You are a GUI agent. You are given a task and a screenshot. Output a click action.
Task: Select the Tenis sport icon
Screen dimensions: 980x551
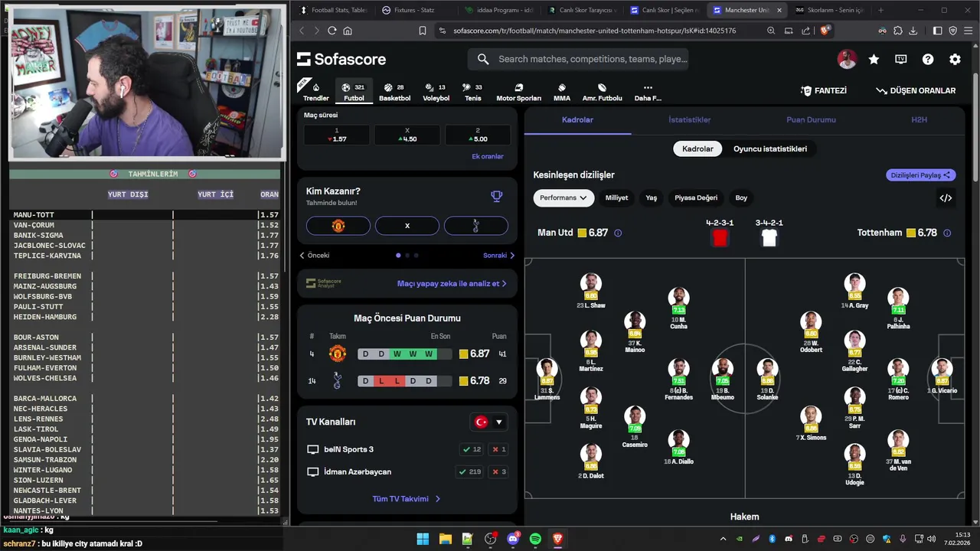tap(472, 92)
